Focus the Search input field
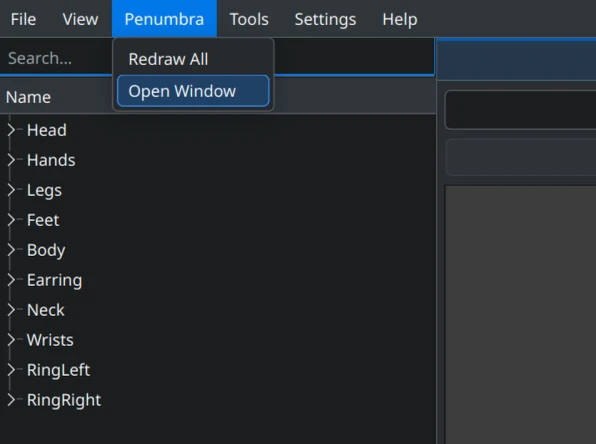 pyautogui.click(x=57, y=58)
